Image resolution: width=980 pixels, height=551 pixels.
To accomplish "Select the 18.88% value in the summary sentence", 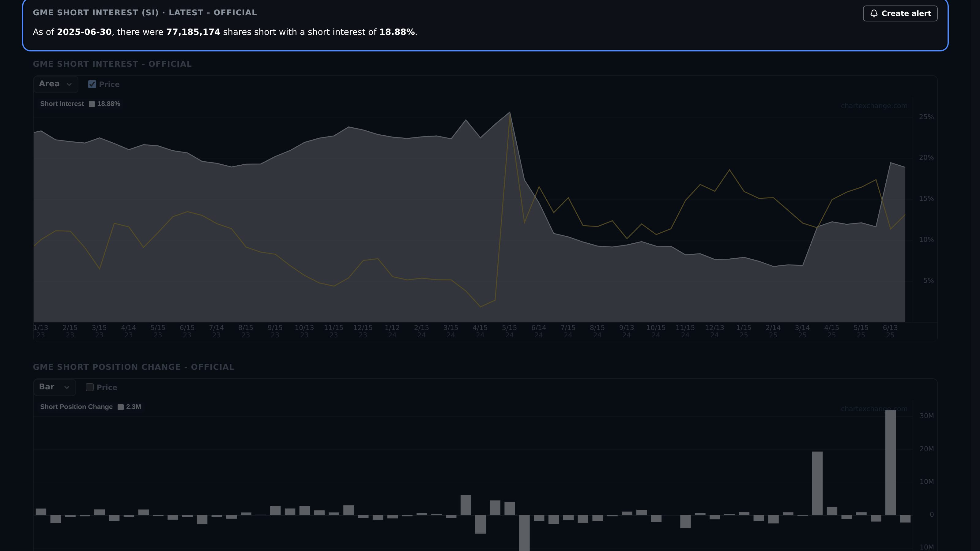I will 397,32.
